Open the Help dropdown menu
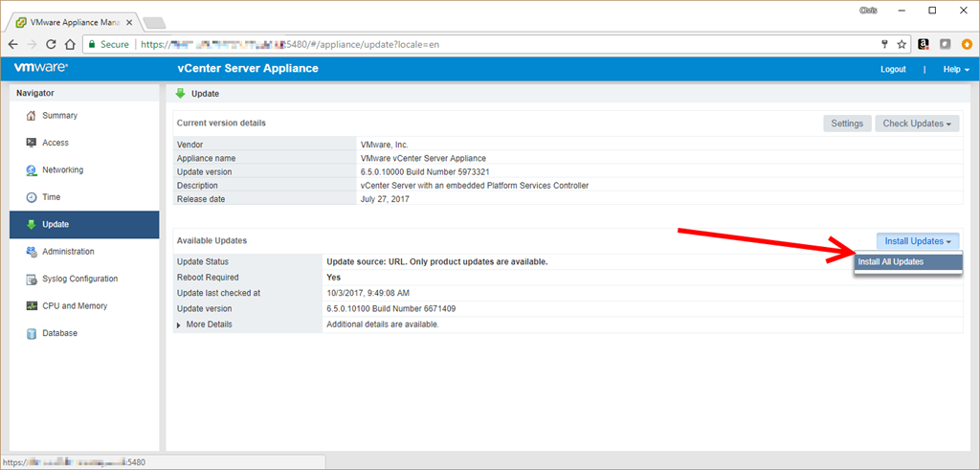The width and height of the screenshot is (980, 470). [956, 69]
